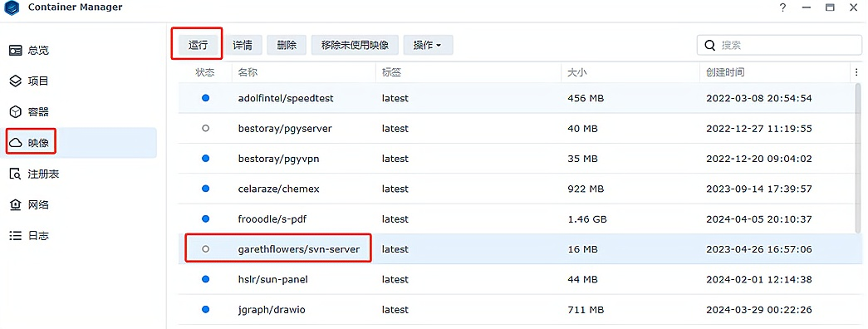Click latest tag of jgraph/drawio
This screenshot has height=329, width=868.
[x=395, y=310]
